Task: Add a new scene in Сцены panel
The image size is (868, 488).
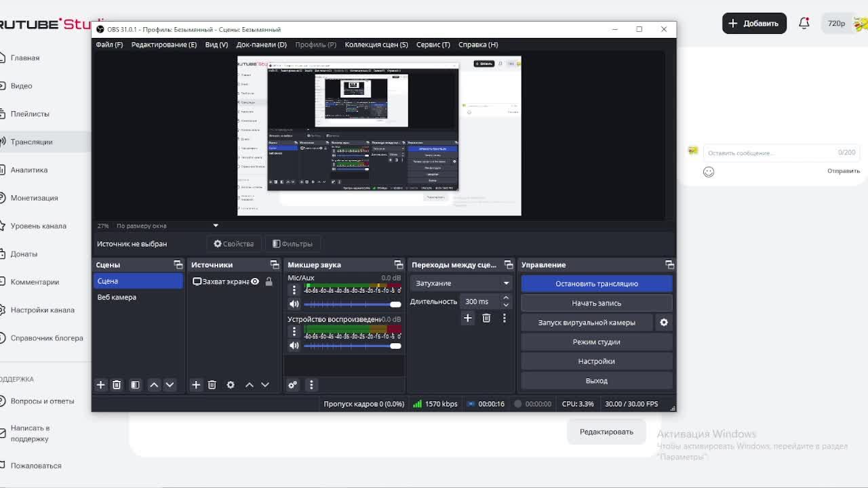Action: tap(100, 385)
